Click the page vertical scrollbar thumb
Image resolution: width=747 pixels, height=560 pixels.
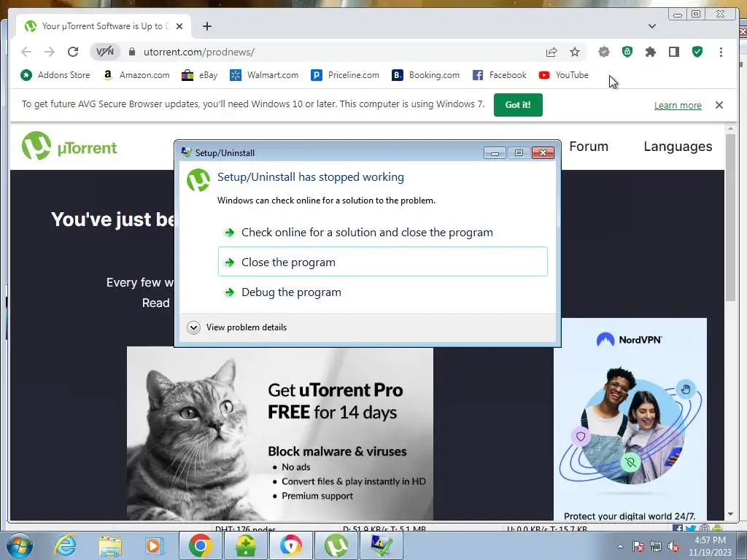click(x=729, y=217)
